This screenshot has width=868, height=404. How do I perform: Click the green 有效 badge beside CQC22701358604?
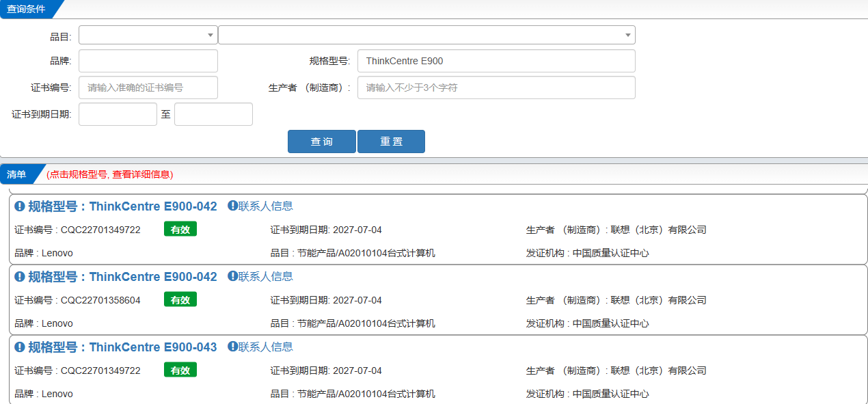(180, 299)
